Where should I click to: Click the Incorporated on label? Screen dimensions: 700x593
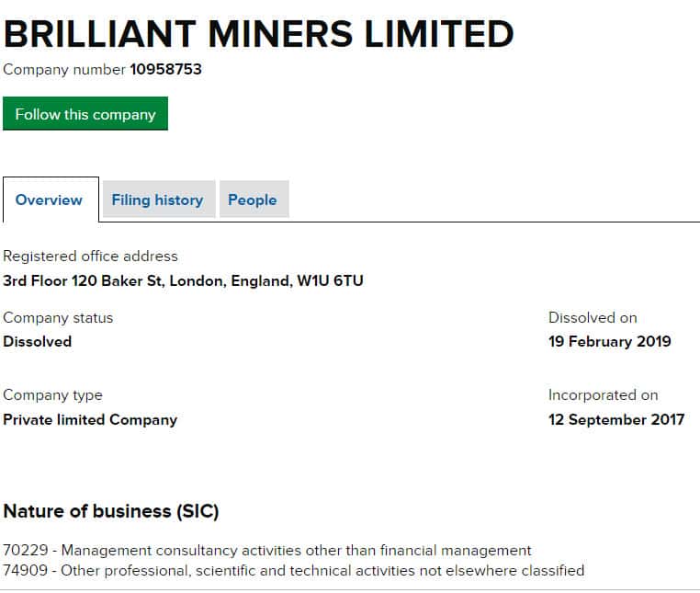603,395
